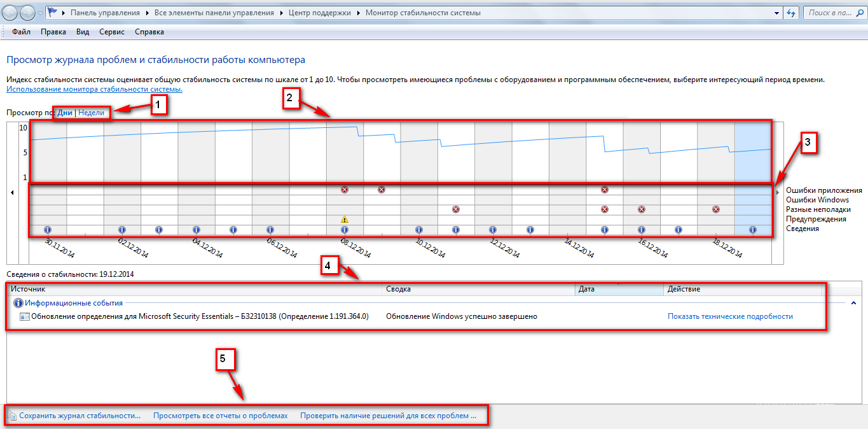868x429 pixels.
Task: Sort by Источник column header
Action: click(195, 289)
